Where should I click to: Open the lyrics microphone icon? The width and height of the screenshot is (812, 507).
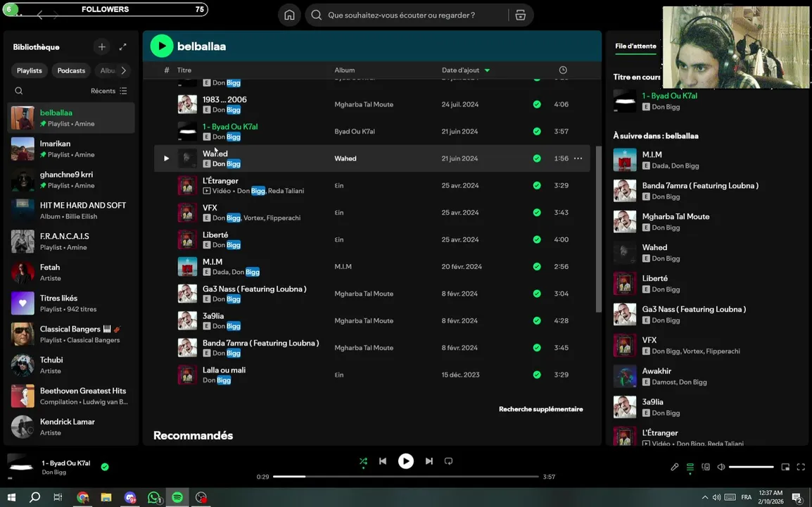(674, 467)
